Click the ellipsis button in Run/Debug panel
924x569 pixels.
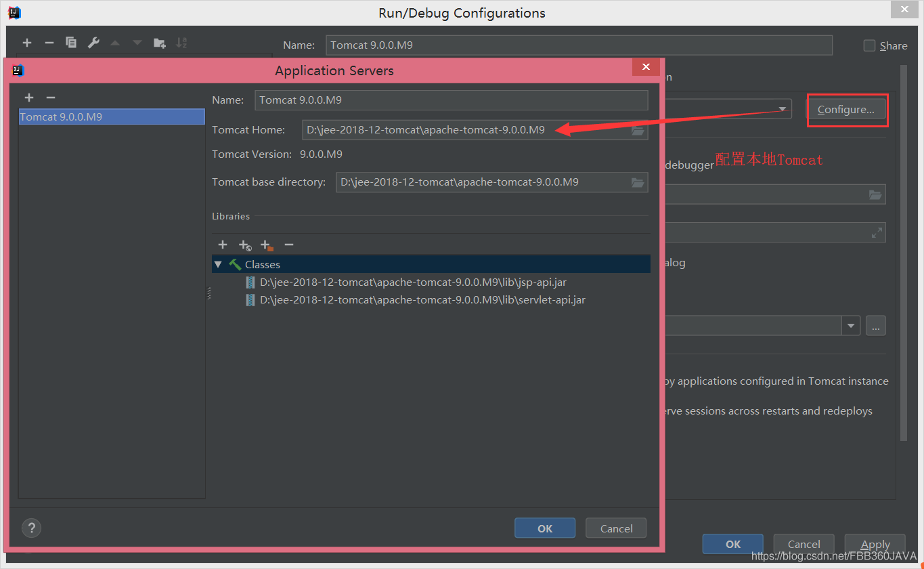click(x=875, y=326)
